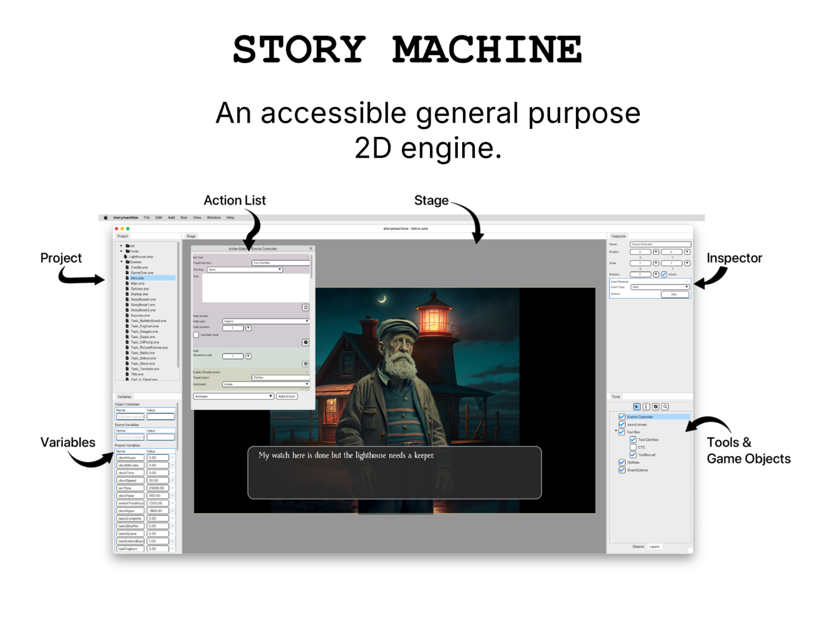Click the clock icon in Fade Screen action
Image resolution: width=840 pixels, height=637 pixels.
(x=306, y=342)
